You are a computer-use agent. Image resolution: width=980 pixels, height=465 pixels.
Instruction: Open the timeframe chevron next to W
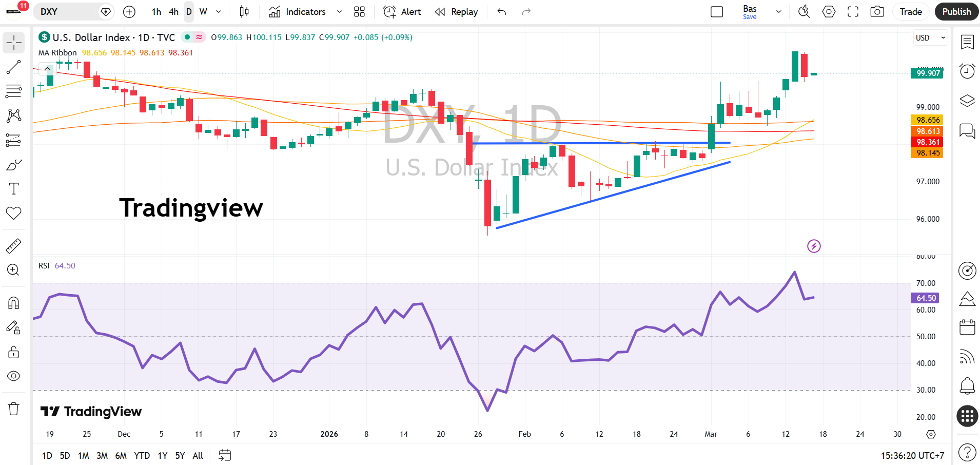coord(218,11)
